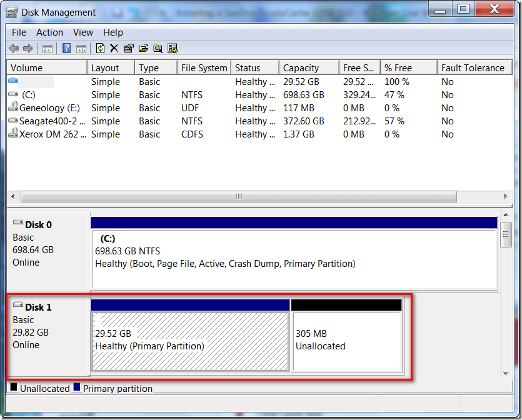Click the blue Help question mark icon
Screen dimensions: 522x420
click(x=66, y=48)
